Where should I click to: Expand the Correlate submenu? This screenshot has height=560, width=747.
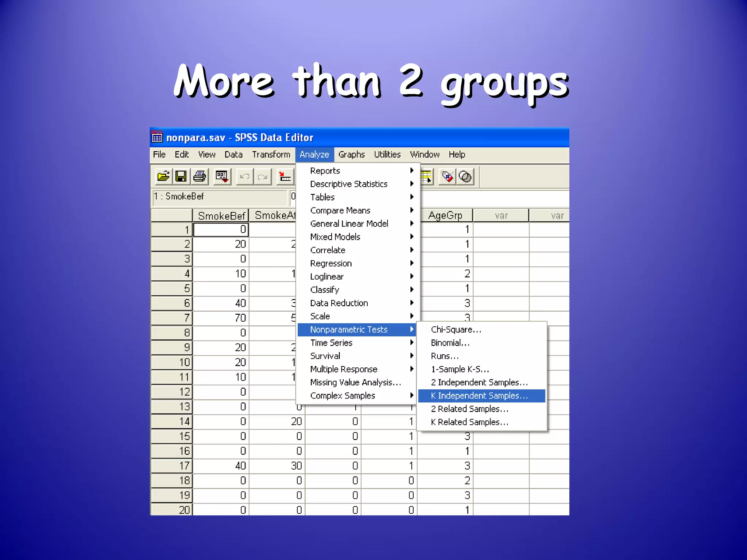click(358, 250)
